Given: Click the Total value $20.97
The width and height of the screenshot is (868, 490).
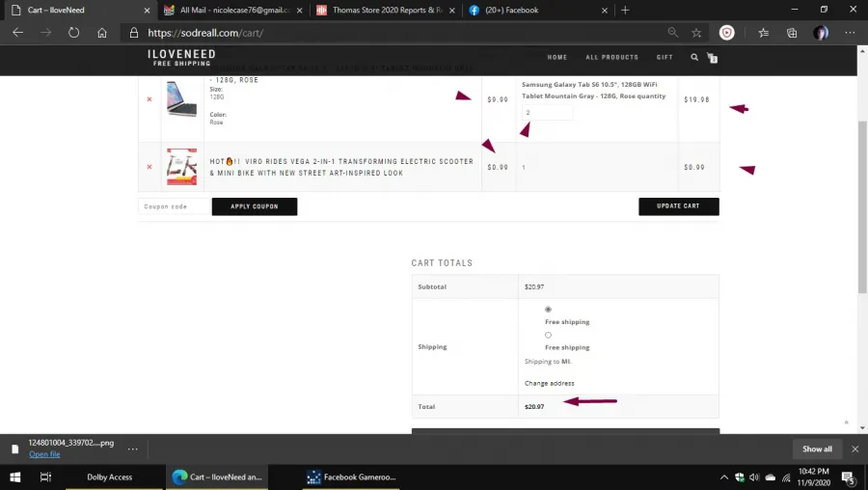Looking at the screenshot, I should point(534,406).
